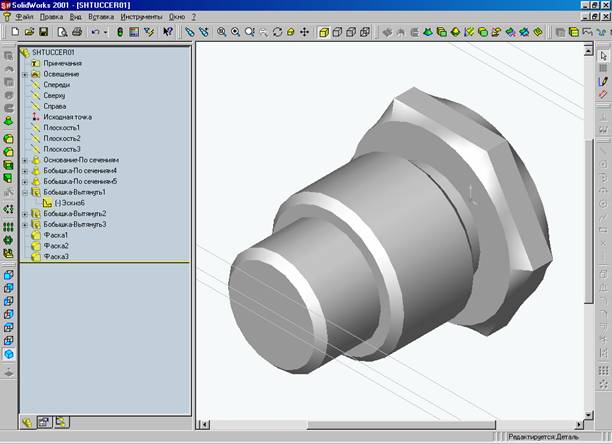612x444 pixels.
Task: Click the context Help question-arrow icon
Action: pyautogui.click(x=168, y=32)
